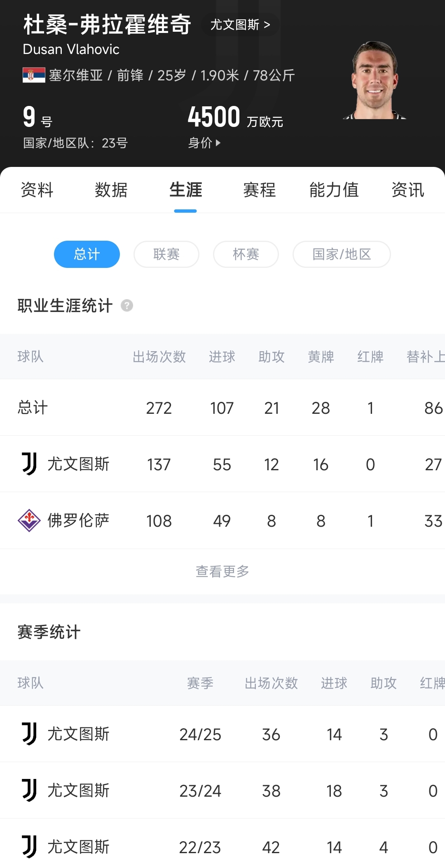Tap the Serbia flag icon
Image resolution: width=445 pixels, height=868 pixels.
[34, 75]
